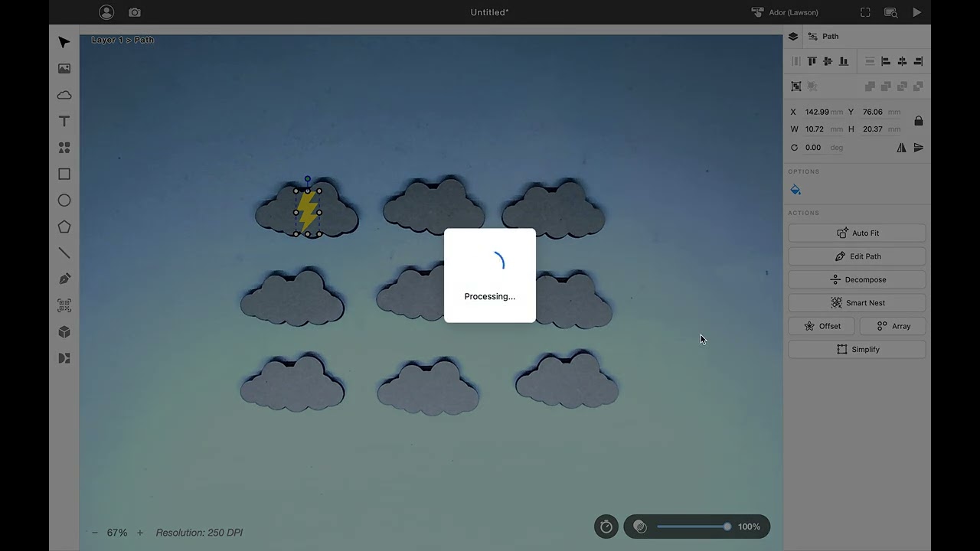Align selected objects to left edge

886,61
